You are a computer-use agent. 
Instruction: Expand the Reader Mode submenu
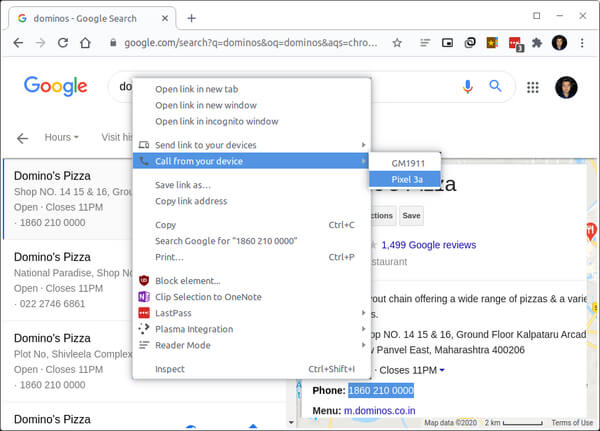click(252, 345)
